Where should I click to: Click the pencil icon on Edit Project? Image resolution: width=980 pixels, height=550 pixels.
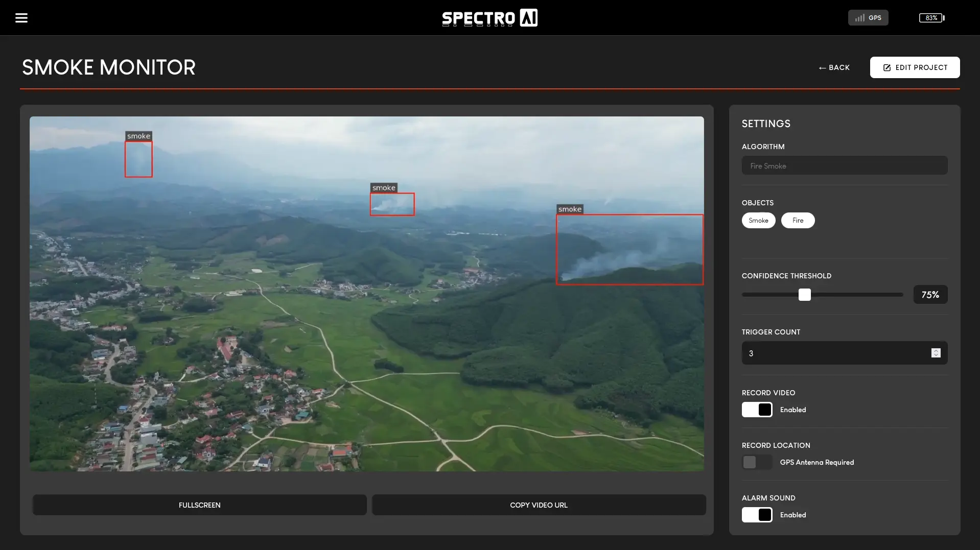(886, 67)
